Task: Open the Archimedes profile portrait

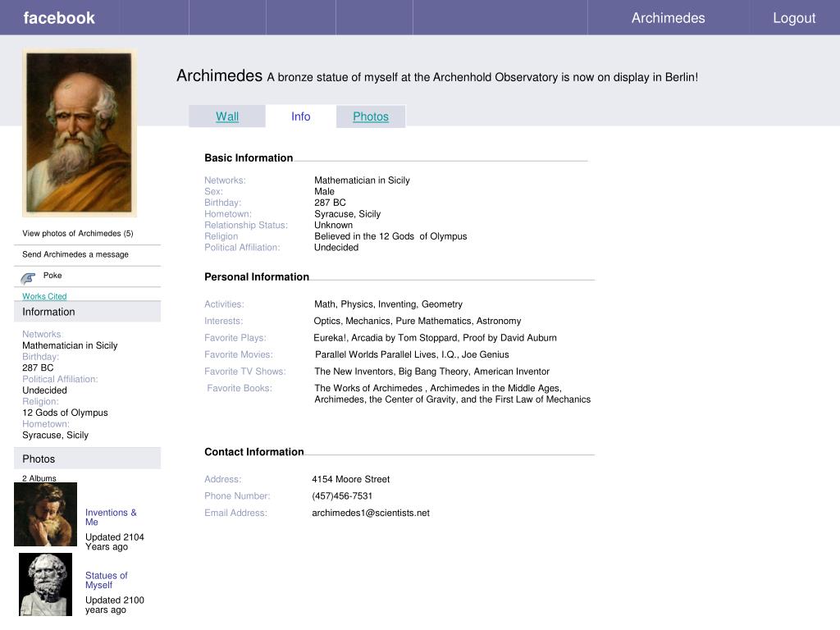Action: (80, 133)
